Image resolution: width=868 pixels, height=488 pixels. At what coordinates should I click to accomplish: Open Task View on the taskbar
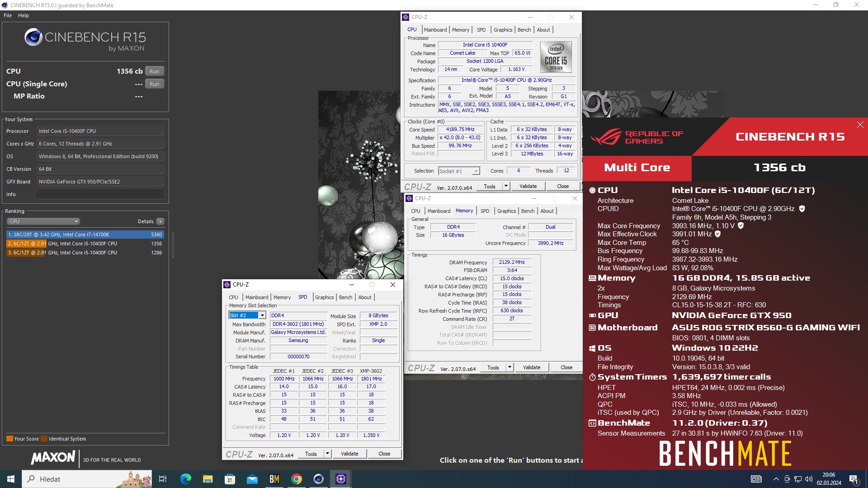tap(163, 479)
